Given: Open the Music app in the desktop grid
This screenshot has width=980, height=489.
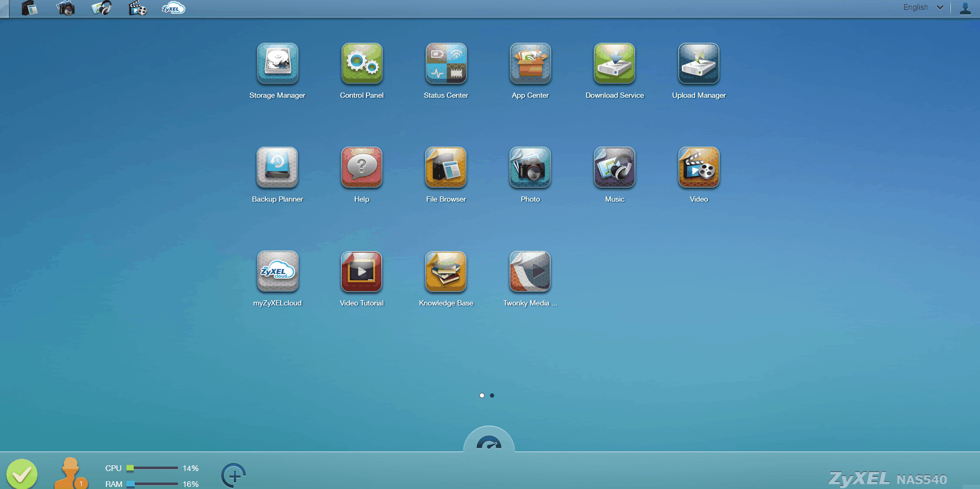Looking at the screenshot, I should pyautogui.click(x=614, y=167).
